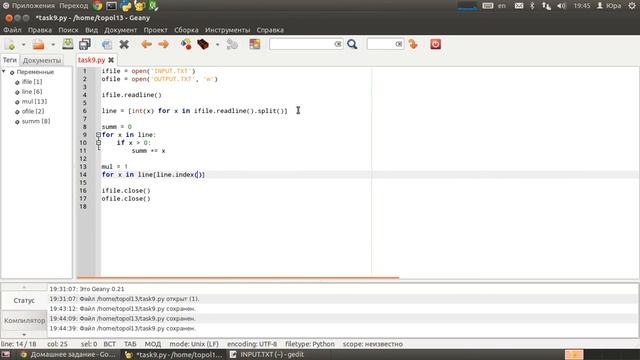The image size is (640, 360).
Task: Run the script with the gears icon
Action: click(x=232, y=44)
